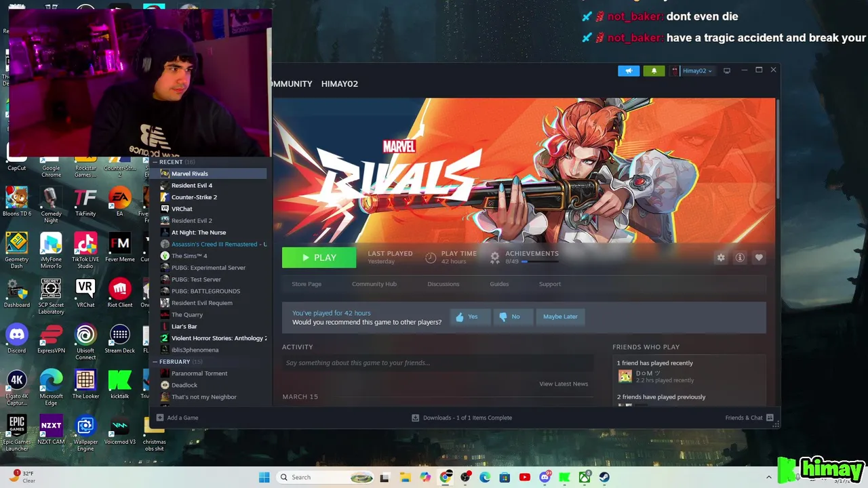
Task: Click Add a Game plus icon
Action: [x=160, y=418]
